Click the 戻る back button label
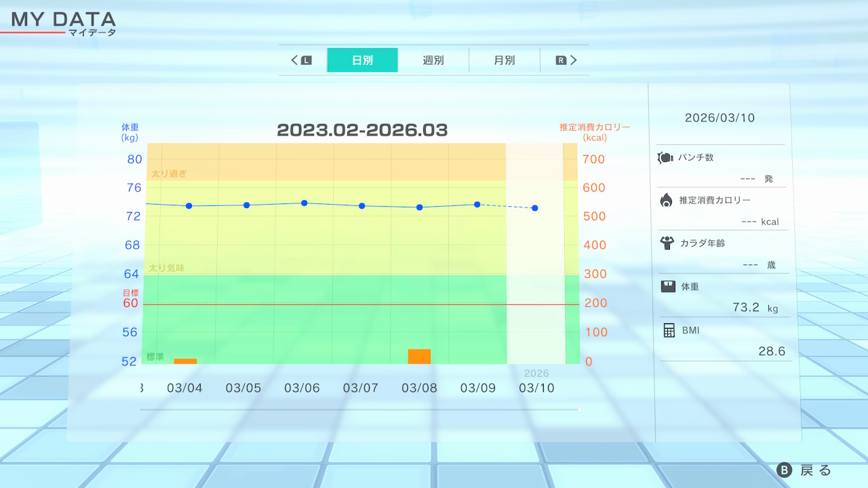The height and width of the screenshot is (488, 868). pyautogui.click(x=815, y=470)
